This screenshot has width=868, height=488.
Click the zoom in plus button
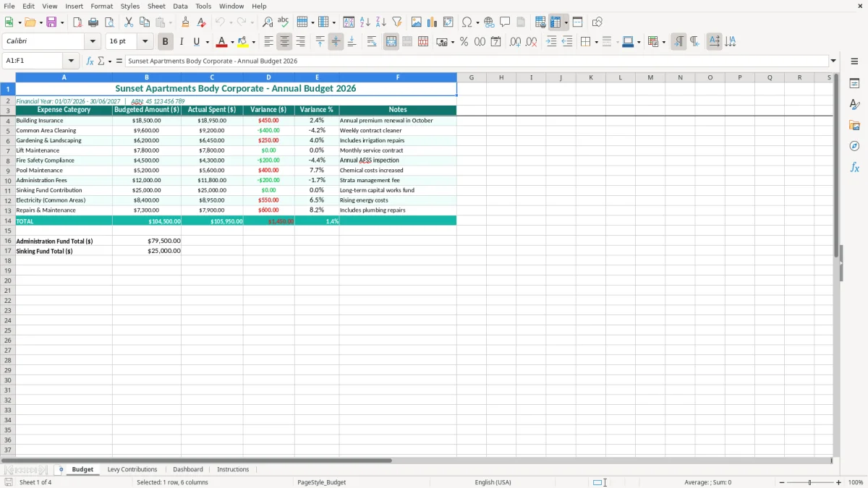pos(839,482)
